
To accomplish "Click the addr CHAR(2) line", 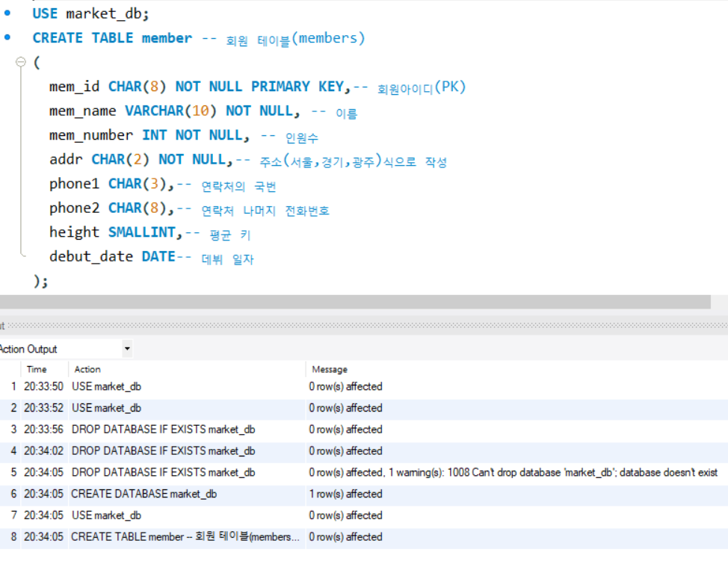I will pos(248,160).
